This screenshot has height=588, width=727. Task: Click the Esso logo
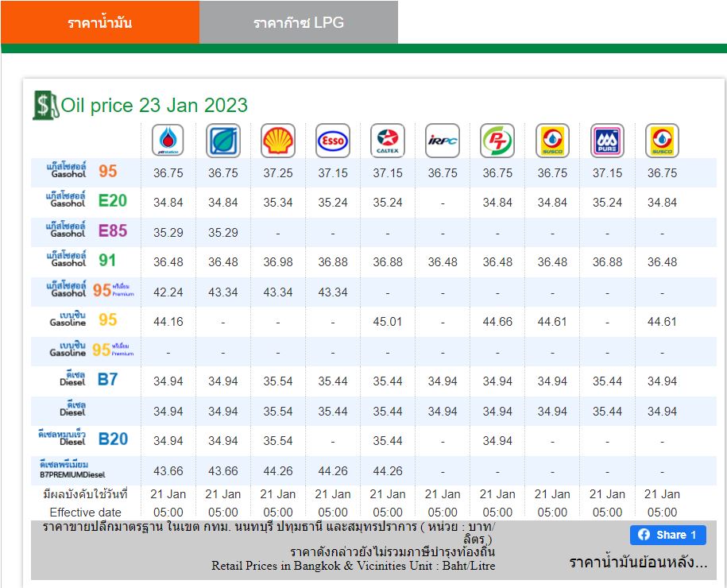[333, 141]
